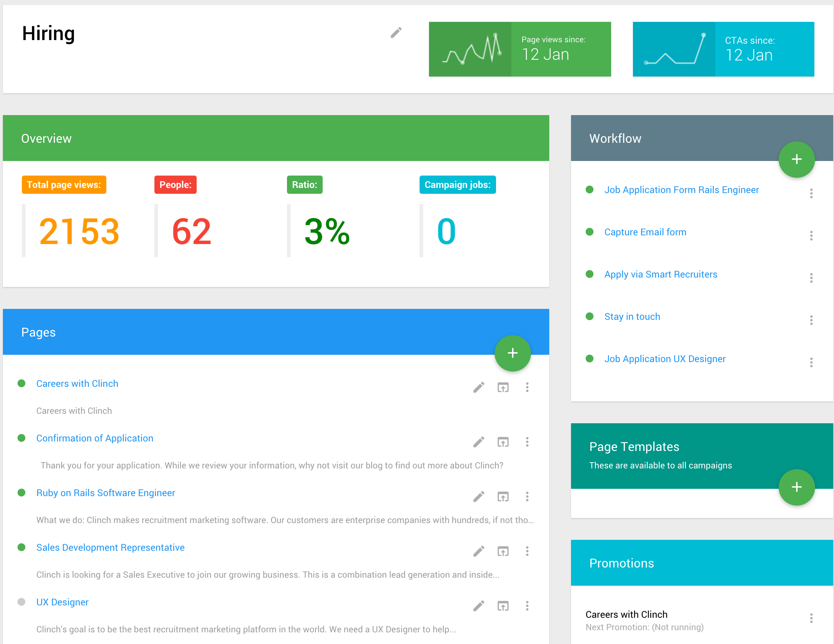834x644 pixels.
Task: Open Careers with Clinch page link
Action: point(77,384)
